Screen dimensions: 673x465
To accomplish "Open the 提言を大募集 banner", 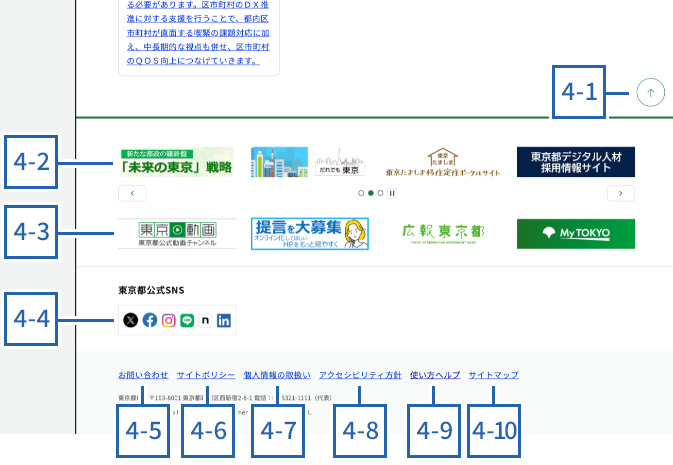I will point(309,234).
